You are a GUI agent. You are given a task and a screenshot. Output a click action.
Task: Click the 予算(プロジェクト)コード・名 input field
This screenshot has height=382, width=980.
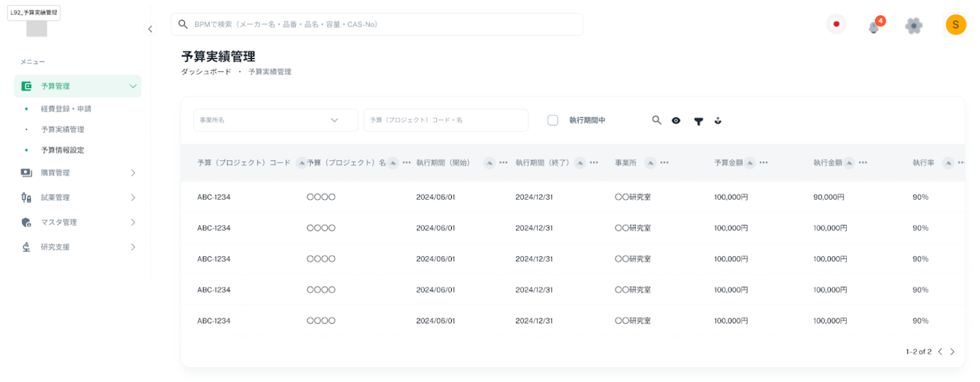446,120
